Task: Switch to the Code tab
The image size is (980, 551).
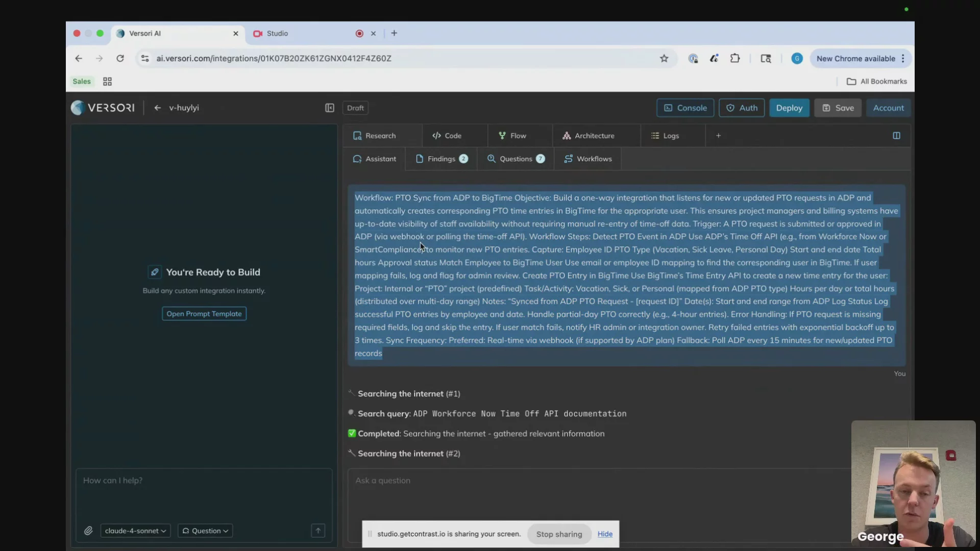Action: [x=447, y=136]
